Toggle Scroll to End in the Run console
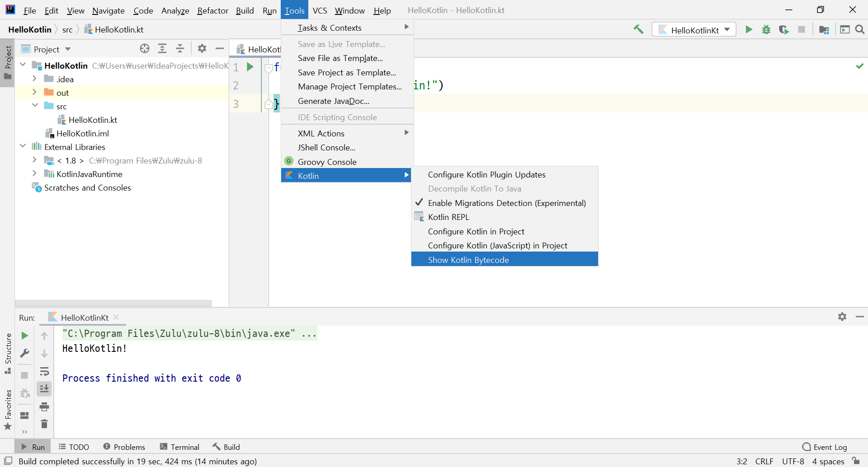 [44, 389]
